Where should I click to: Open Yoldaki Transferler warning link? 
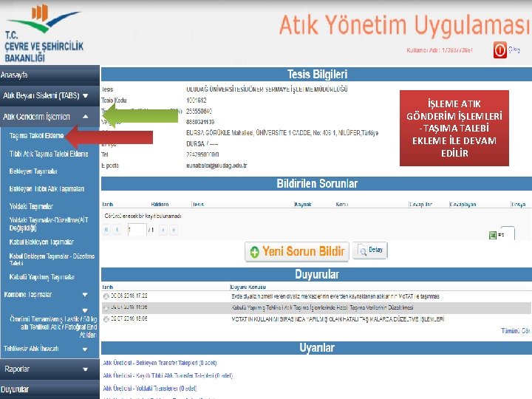(x=149, y=389)
